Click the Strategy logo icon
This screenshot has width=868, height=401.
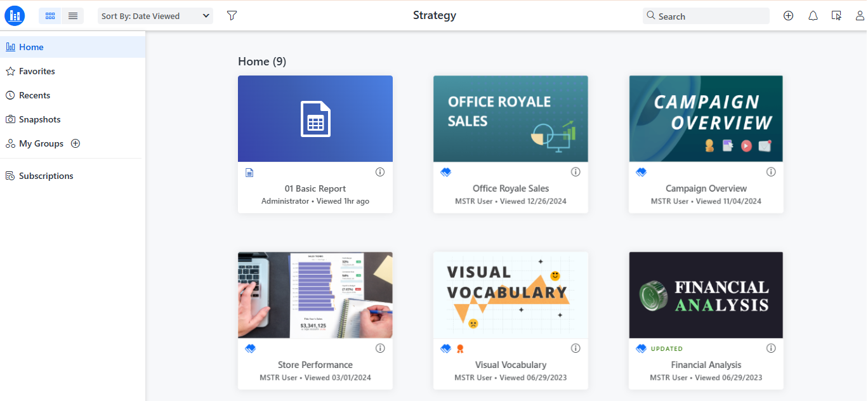click(15, 16)
